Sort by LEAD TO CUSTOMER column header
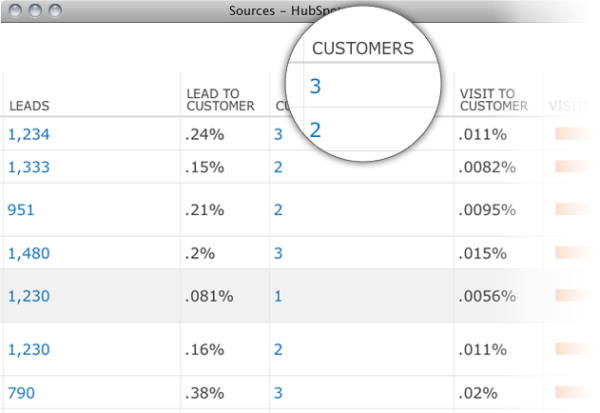The image size is (600, 413). [220, 99]
